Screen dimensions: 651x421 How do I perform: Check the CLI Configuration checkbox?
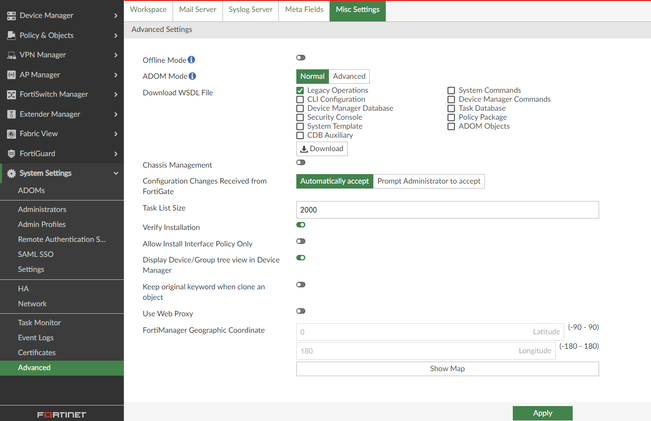300,100
